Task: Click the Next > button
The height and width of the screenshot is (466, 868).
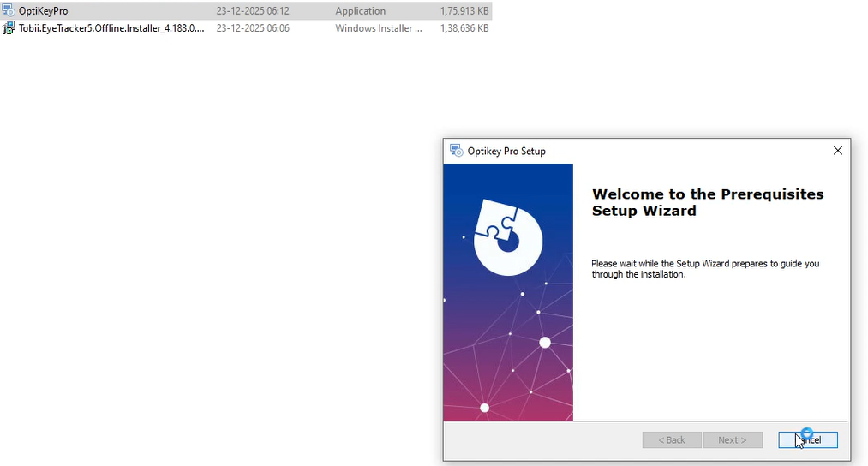Action: click(733, 440)
